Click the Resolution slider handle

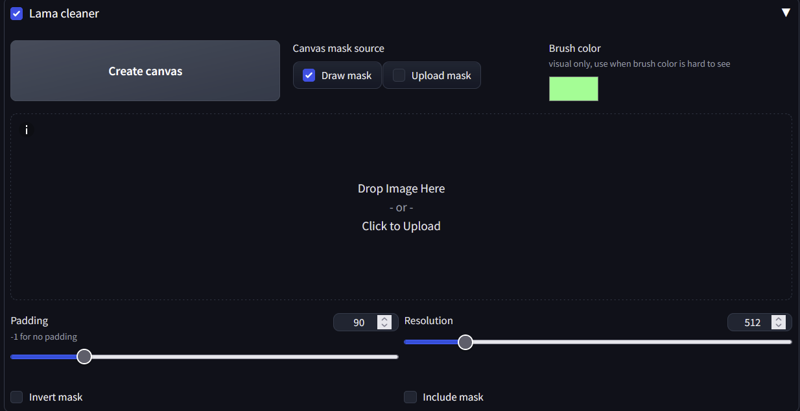point(465,342)
